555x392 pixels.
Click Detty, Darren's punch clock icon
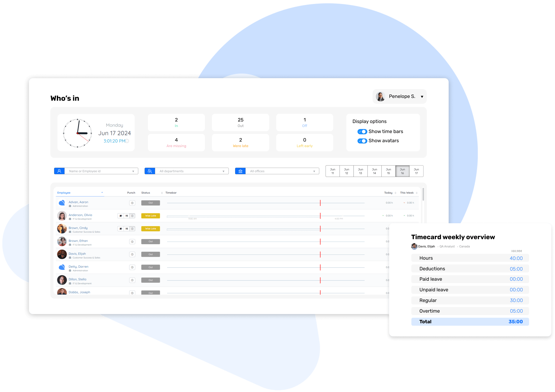pos(132,267)
